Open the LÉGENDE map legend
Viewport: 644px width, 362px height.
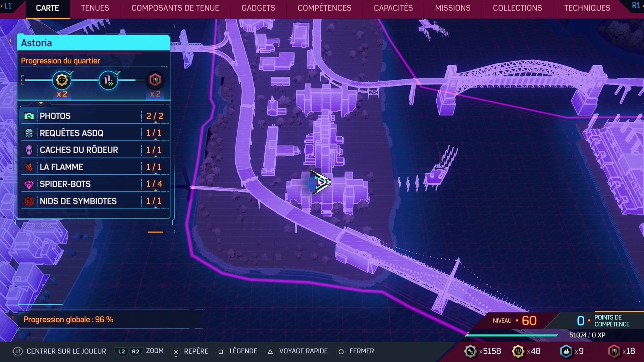coord(243,351)
